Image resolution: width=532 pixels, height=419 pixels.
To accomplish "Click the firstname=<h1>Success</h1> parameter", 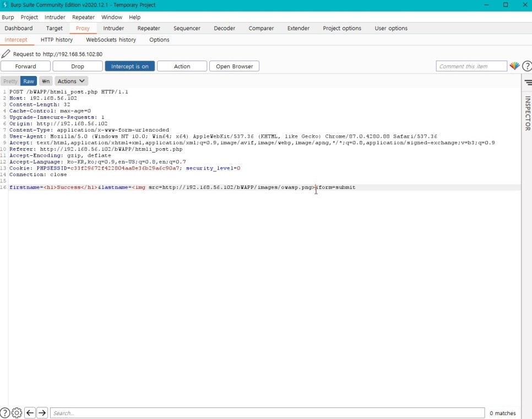I will pyautogui.click(x=53, y=187).
